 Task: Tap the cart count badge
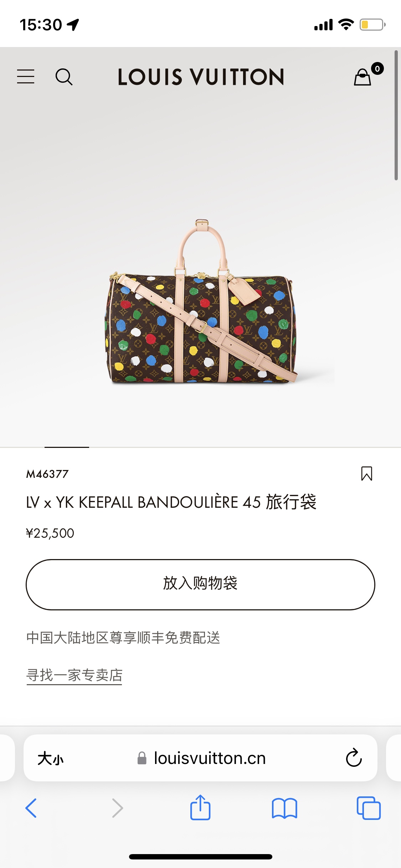click(x=377, y=68)
